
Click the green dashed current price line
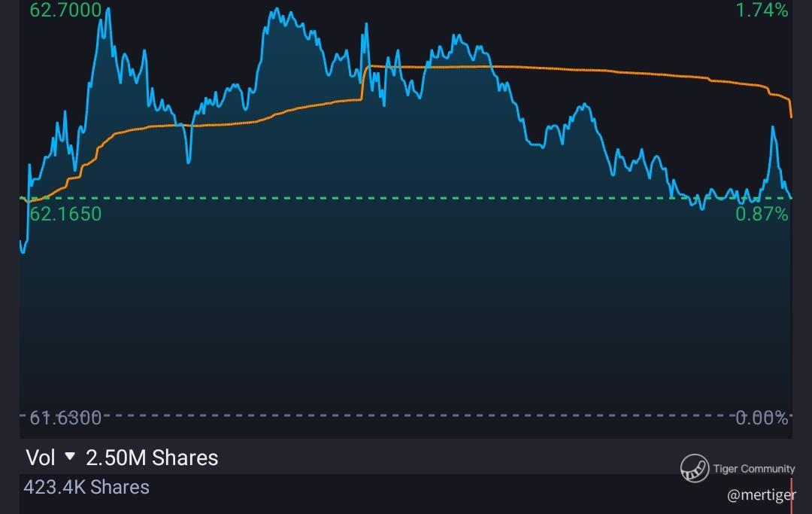point(405,198)
